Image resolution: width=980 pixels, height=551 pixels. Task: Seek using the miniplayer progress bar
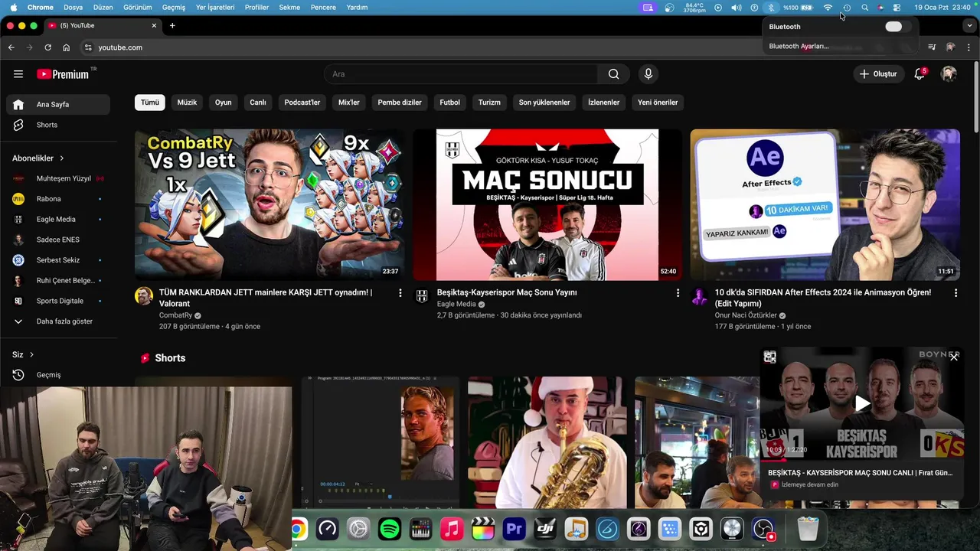862,461
